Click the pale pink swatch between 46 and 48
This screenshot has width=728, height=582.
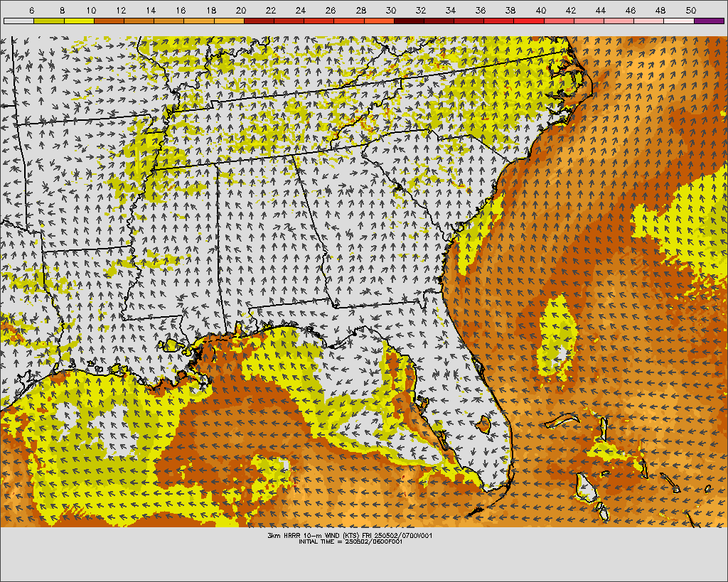click(649, 21)
